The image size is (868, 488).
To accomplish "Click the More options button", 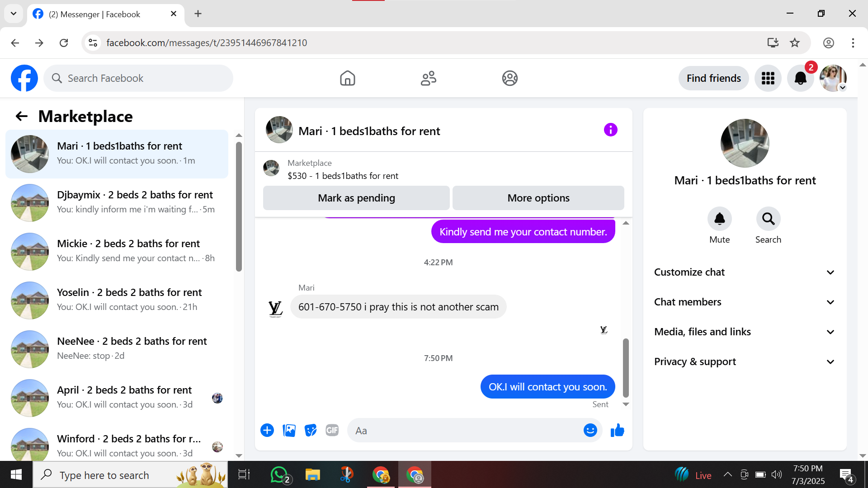I will [x=538, y=198].
